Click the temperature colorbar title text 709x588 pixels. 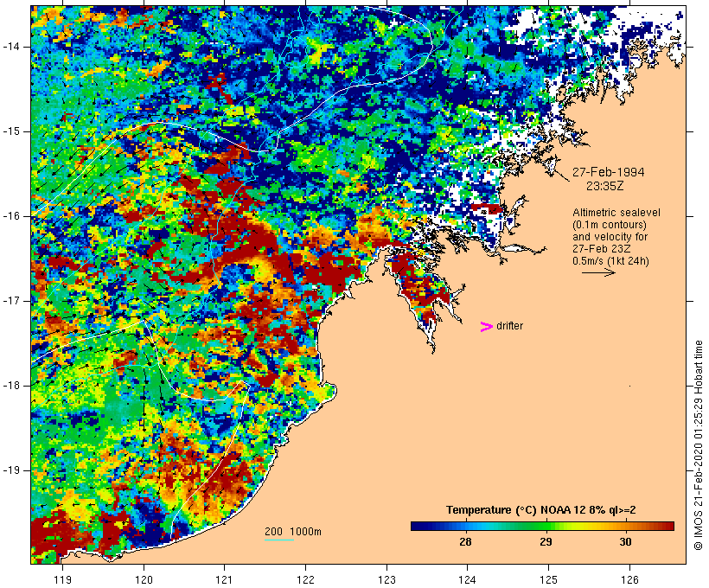(x=540, y=510)
